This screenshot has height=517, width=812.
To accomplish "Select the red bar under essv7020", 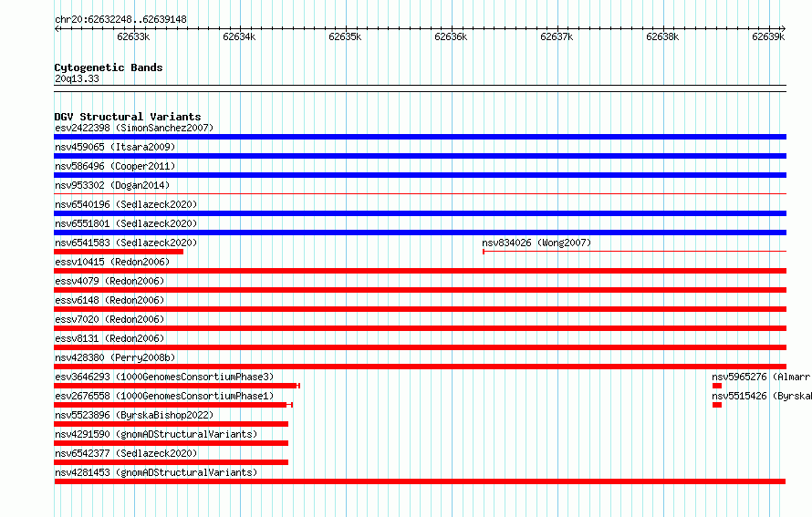I will tap(420, 328).
